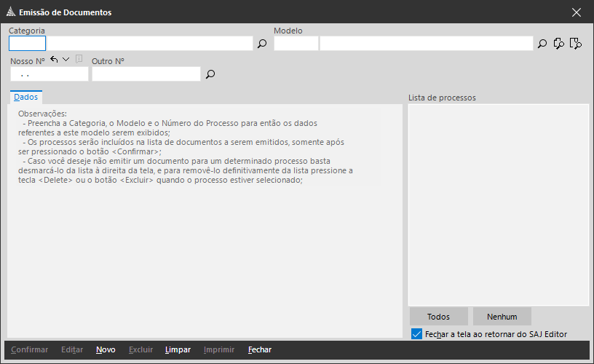The image size is (594, 364).
Task: Click the Modelo search magnifier icon
Action: point(542,44)
